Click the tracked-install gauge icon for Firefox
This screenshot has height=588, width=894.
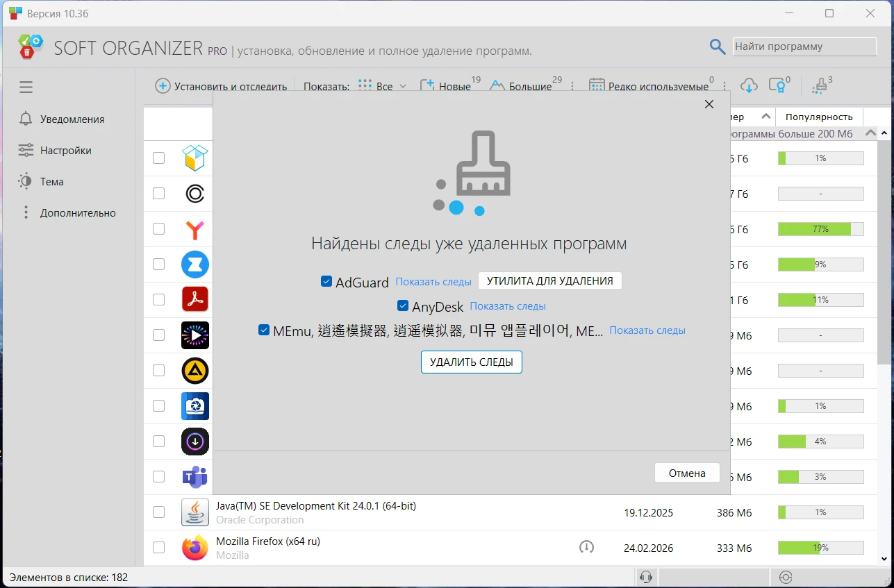[586, 548]
